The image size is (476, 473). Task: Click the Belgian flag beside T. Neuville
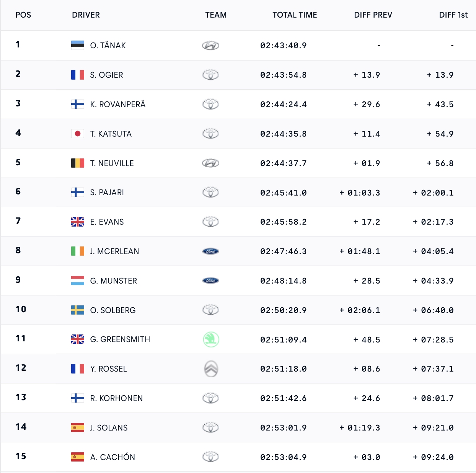78,163
